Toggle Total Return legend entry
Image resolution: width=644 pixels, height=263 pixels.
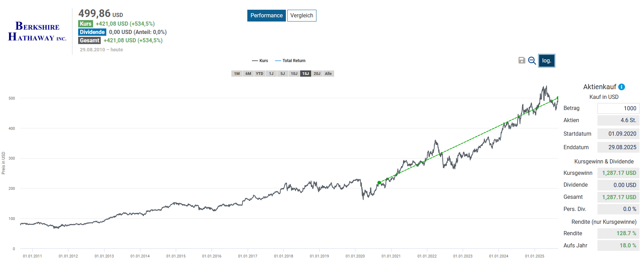click(290, 61)
